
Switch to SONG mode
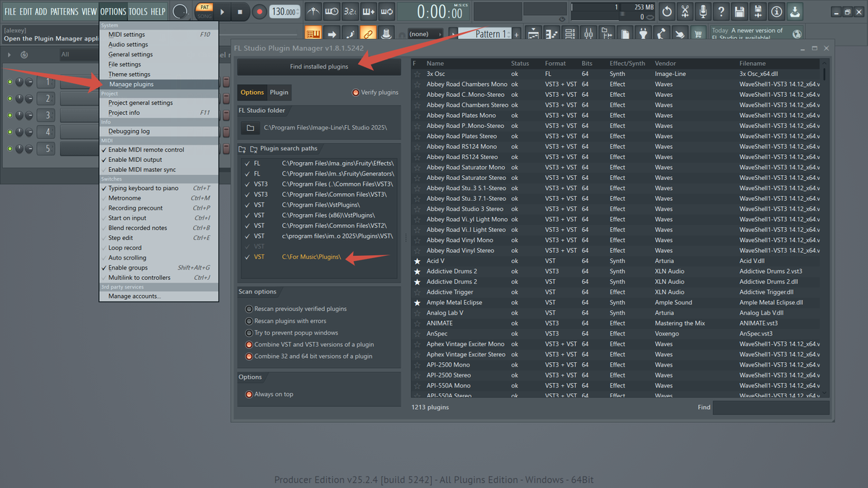click(x=205, y=15)
